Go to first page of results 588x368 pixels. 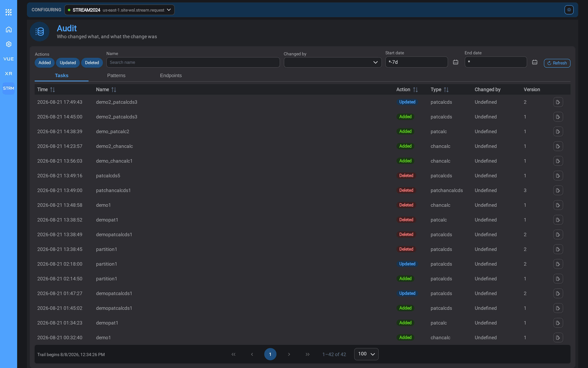tap(233, 354)
